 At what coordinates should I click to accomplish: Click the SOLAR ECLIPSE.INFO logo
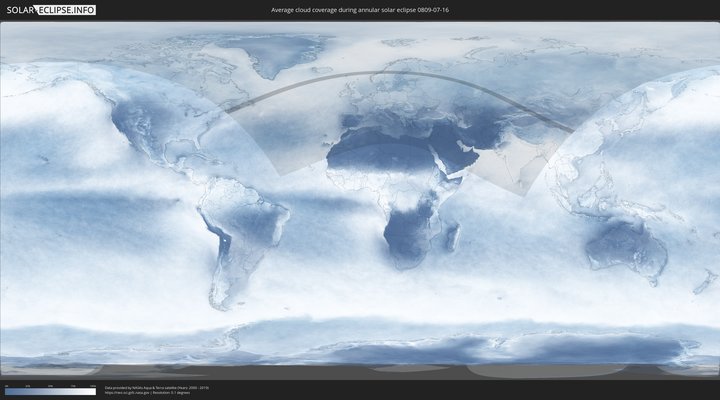click(x=49, y=9)
